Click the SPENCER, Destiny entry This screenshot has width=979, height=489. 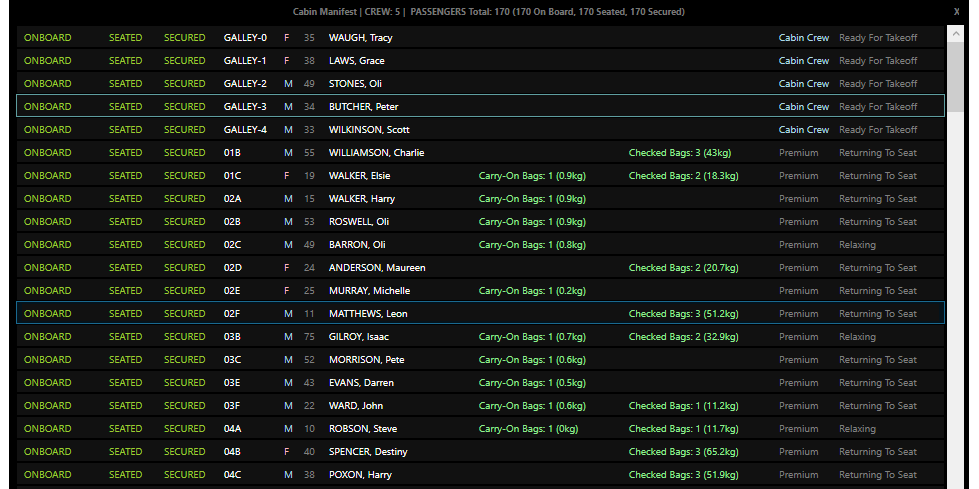coord(480,452)
